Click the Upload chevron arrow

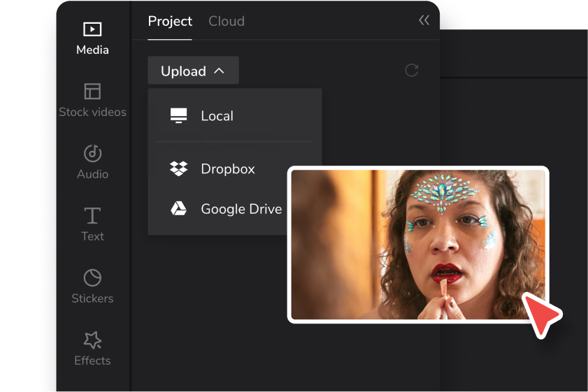point(219,71)
